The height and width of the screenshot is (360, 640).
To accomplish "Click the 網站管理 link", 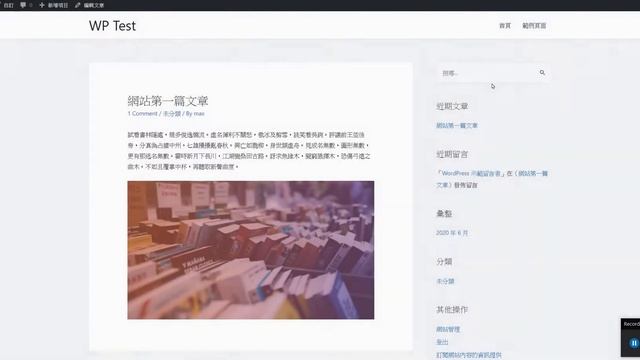I will [x=448, y=329].
